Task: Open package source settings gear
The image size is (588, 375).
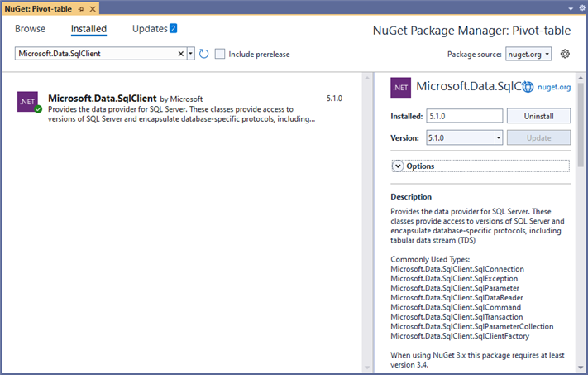Action: (566, 54)
